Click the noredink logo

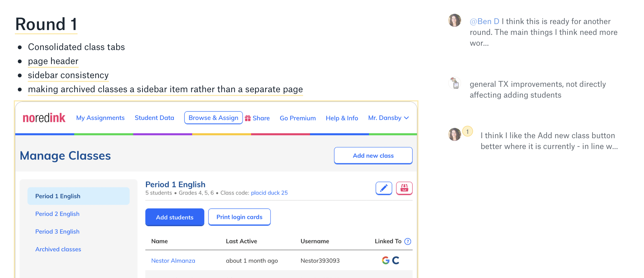pyautogui.click(x=44, y=118)
